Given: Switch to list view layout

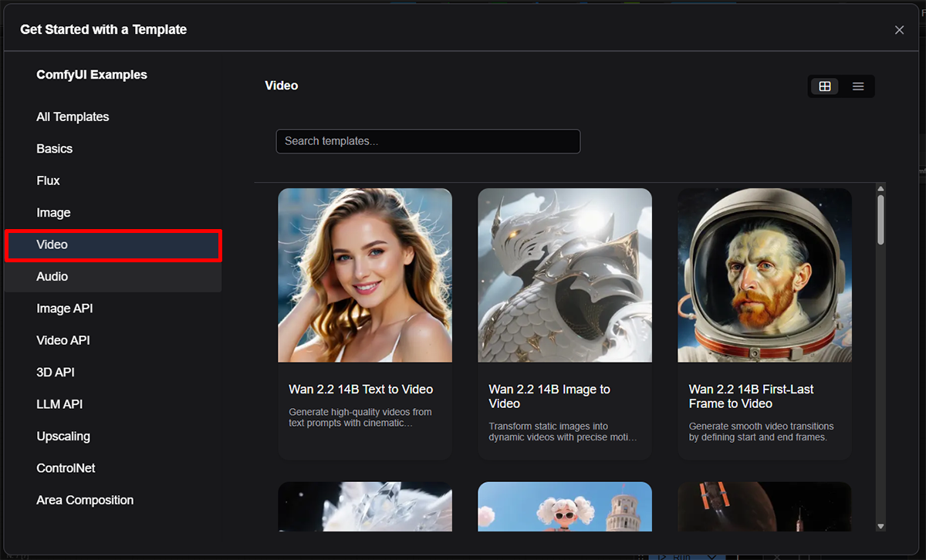Looking at the screenshot, I should 858,86.
